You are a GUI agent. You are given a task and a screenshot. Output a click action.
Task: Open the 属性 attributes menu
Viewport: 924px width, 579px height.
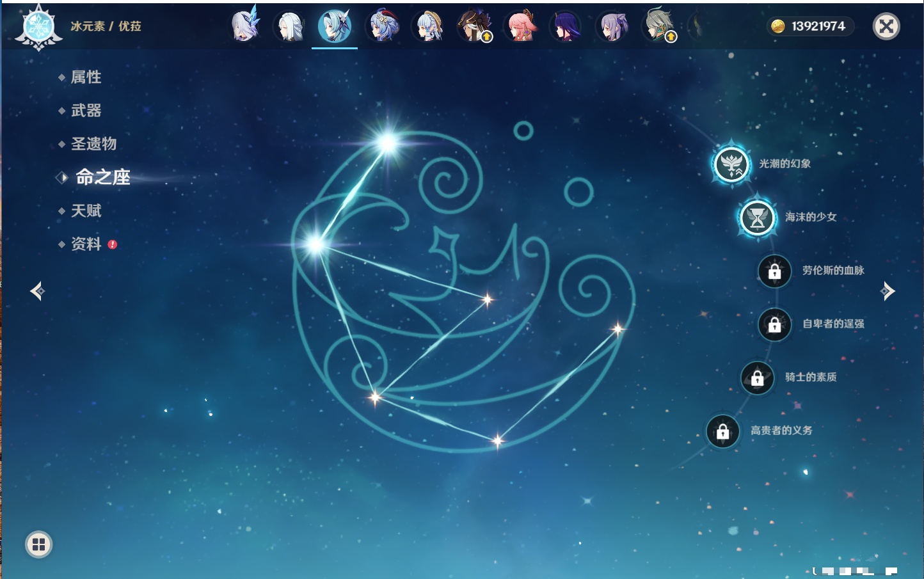coord(86,77)
